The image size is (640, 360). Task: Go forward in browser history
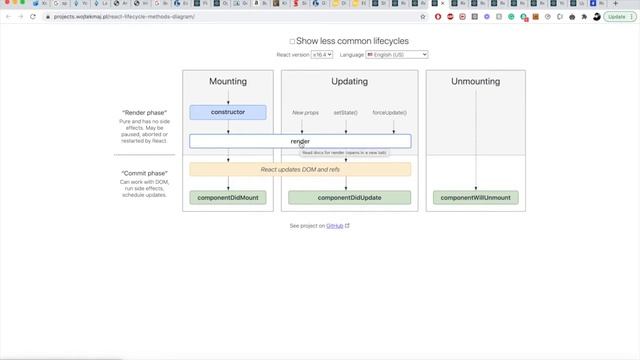21,17
